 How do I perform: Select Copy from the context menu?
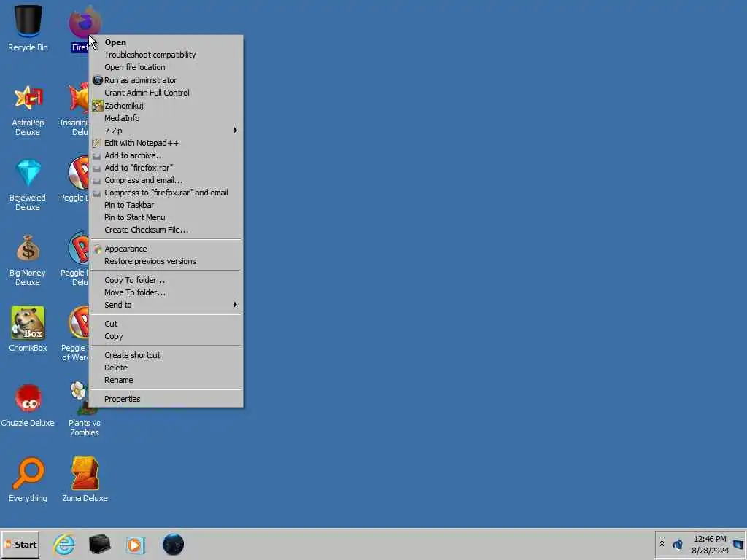[x=166, y=336]
